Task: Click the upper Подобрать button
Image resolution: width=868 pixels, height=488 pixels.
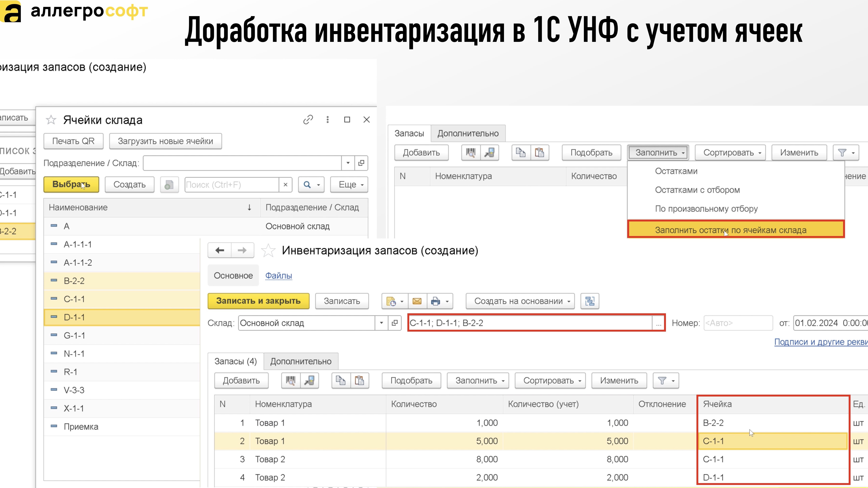Action: pos(591,152)
